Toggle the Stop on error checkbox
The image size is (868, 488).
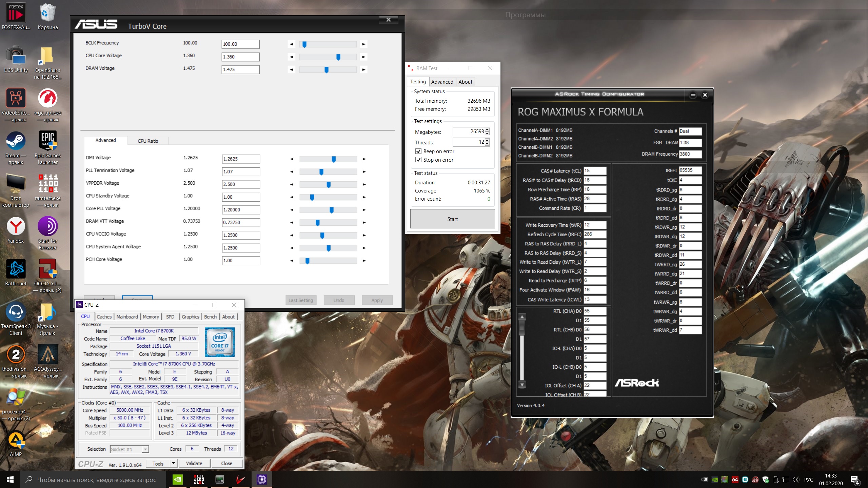click(418, 160)
